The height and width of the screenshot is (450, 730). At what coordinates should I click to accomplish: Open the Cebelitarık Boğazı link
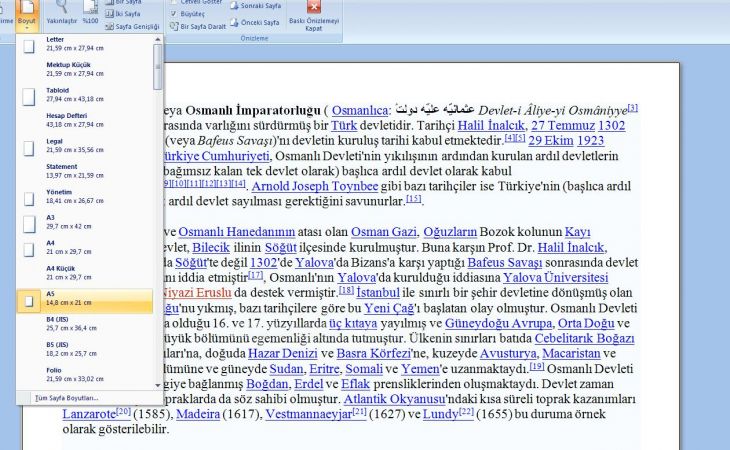point(584,338)
